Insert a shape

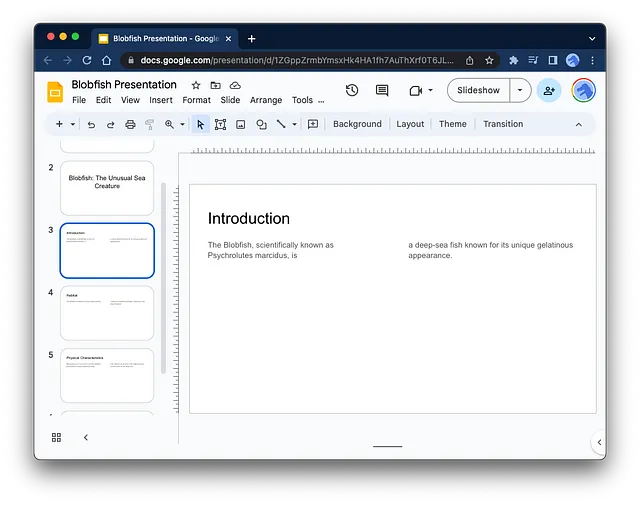[x=261, y=125]
